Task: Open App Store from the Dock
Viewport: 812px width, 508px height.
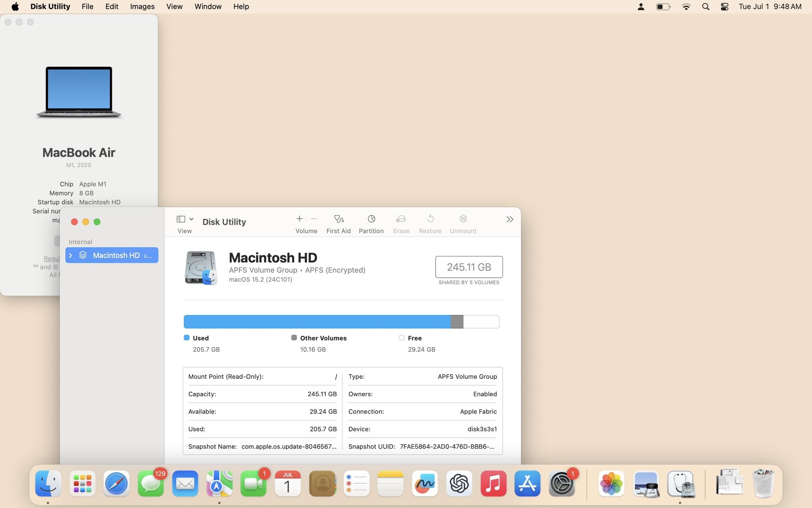Action: 527,483
